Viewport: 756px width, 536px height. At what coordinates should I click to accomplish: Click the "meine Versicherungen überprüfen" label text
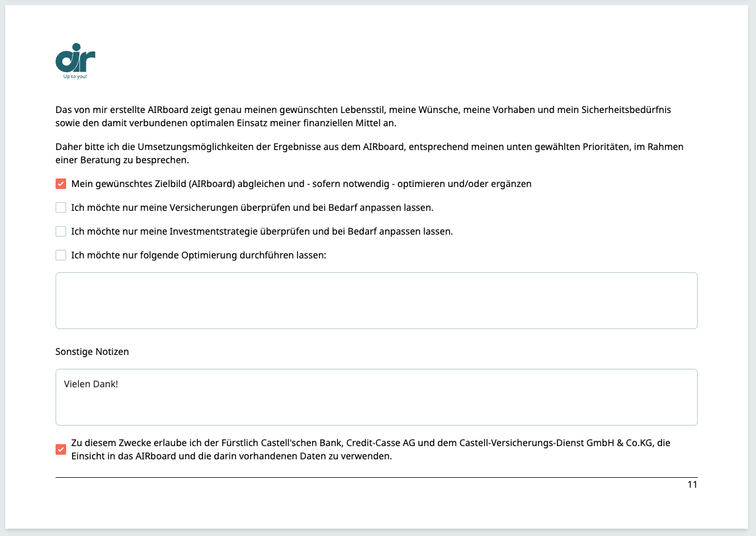[x=252, y=208]
